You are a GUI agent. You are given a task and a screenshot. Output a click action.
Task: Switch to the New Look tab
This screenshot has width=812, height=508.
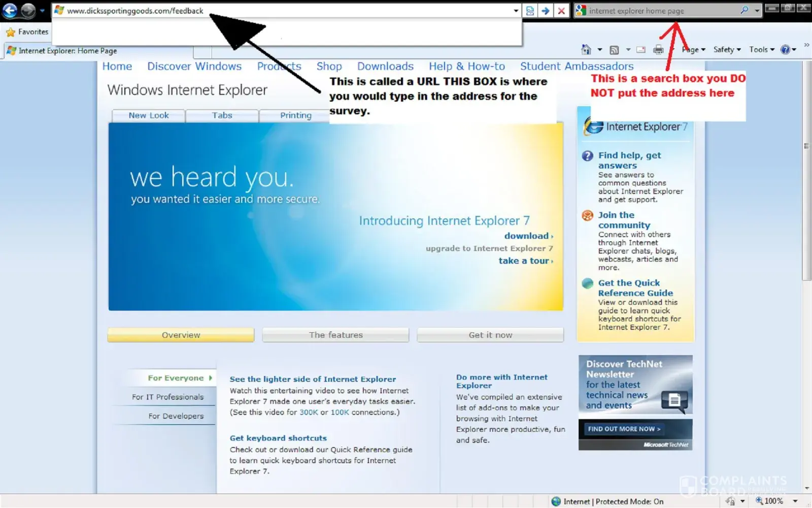coord(149,116)
